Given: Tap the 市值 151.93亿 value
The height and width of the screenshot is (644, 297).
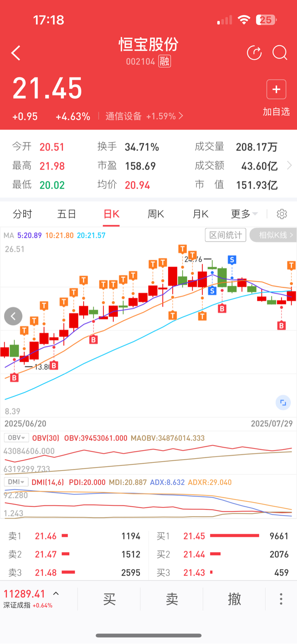Looking at the screenshot, I should 257,185.
